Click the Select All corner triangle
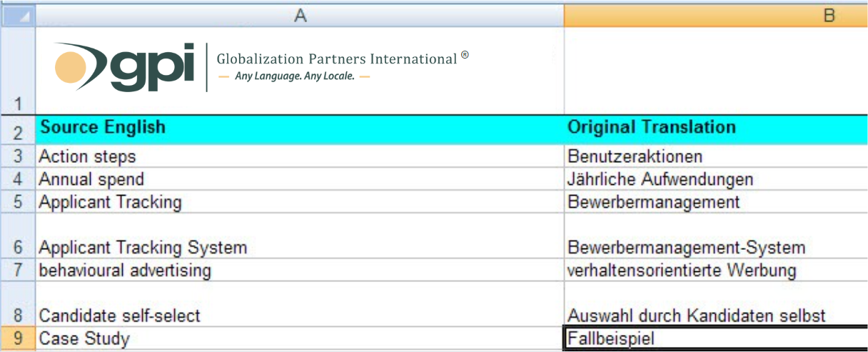868x352 pixels. click(18, 16)
